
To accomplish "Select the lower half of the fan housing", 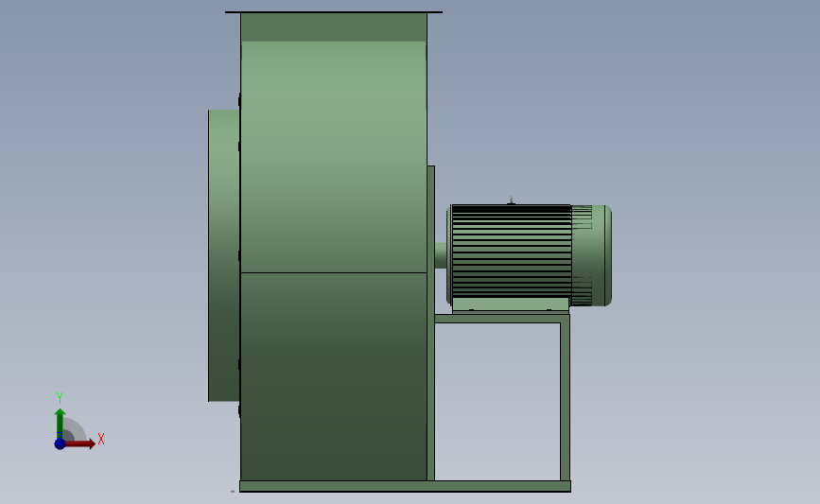I will [334, 376].
